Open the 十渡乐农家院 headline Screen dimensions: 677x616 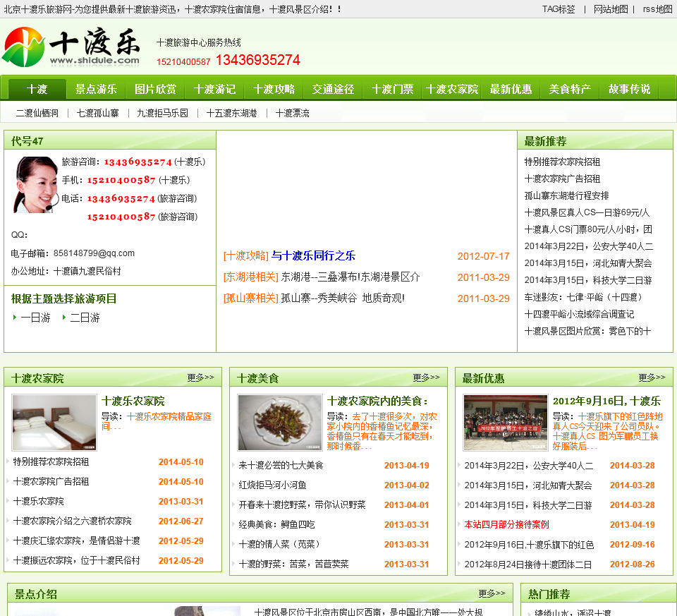pyautogui.click(x=133, y=401)
